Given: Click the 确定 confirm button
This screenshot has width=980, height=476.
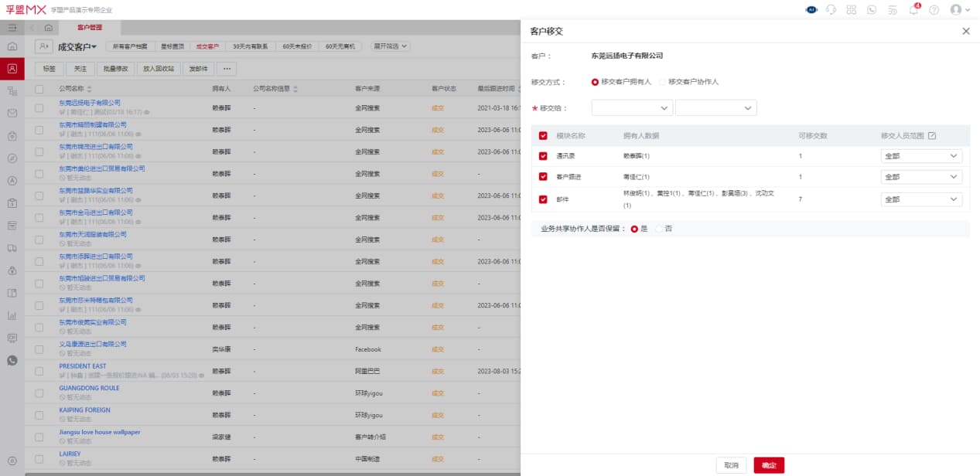Looking at the screenshot, I should 770,465.
